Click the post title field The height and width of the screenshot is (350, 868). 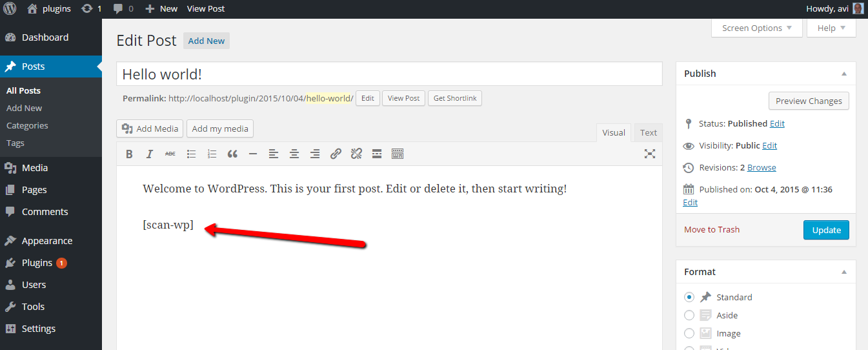point(389,74)
